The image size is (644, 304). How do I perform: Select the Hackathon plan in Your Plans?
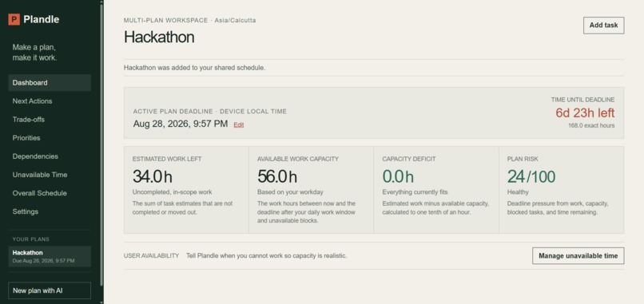tap(50, 256)
